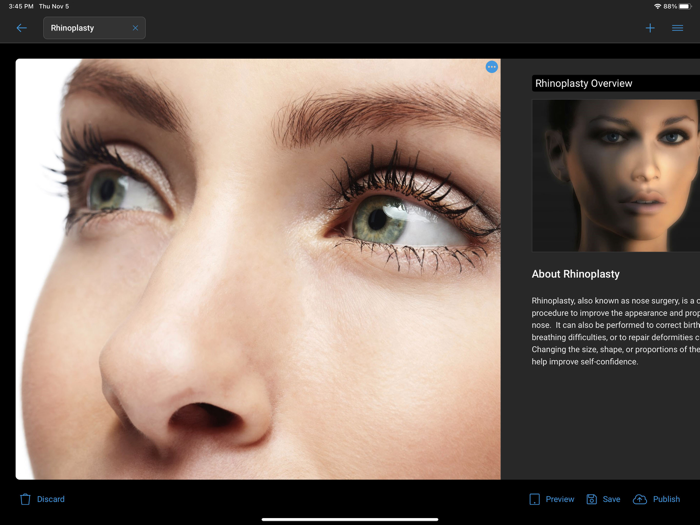Tap the Publish cloud upload icon
Viewport: 700px width, 525px height.
click(x=640, y=499)
